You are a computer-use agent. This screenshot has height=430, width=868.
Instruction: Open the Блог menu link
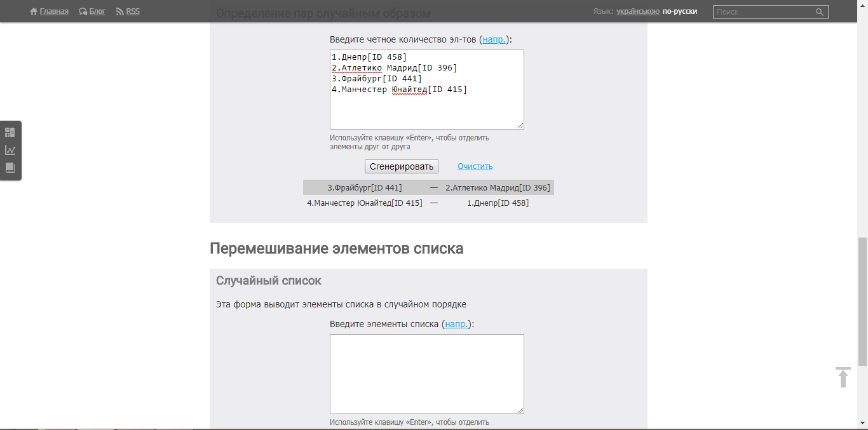point(97,11)
